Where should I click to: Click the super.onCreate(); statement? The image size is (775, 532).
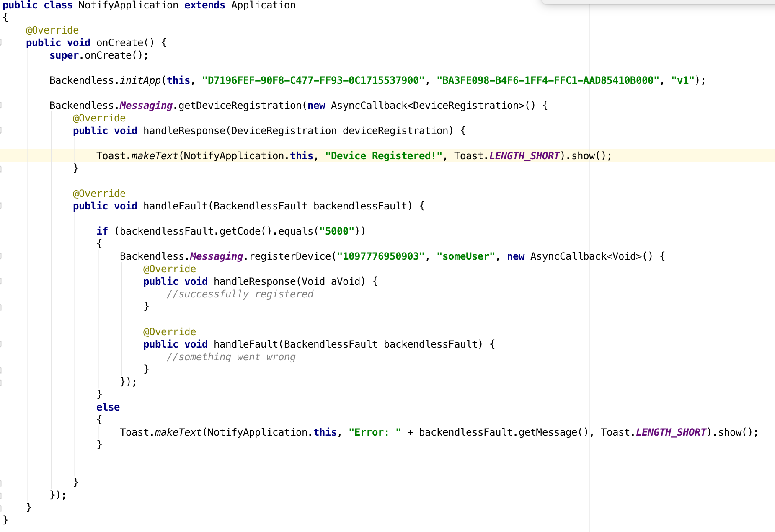(99, 55)
